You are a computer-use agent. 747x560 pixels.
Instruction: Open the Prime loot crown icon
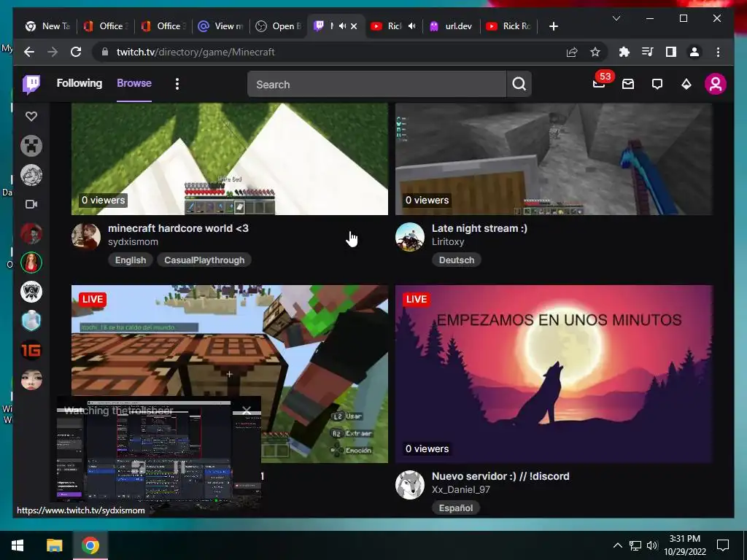click(628, 85)
